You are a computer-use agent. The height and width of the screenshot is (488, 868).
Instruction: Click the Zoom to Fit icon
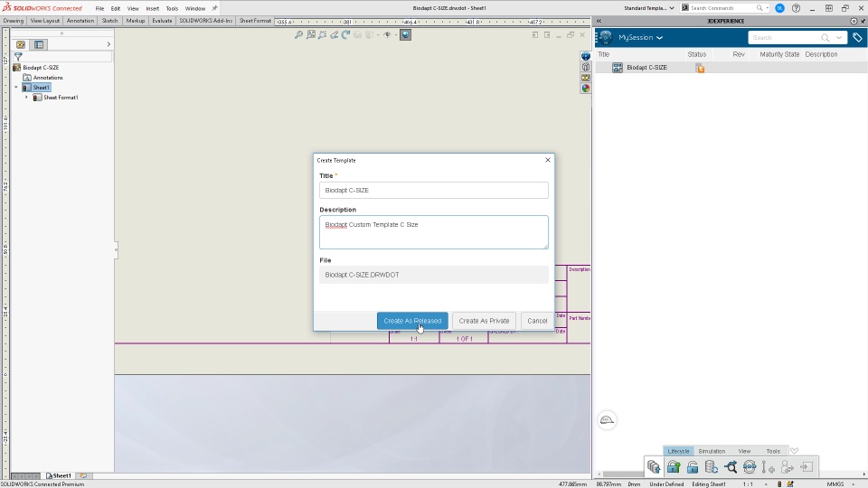(x=298, y=35)
